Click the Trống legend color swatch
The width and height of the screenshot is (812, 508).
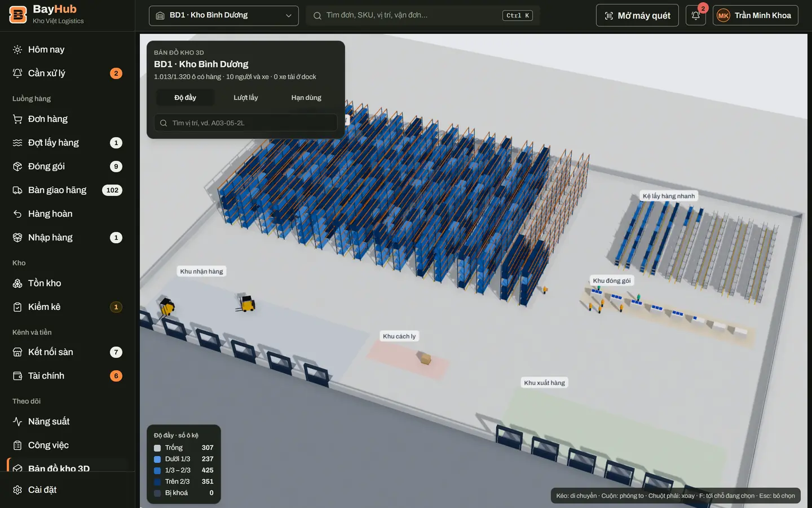click(157, 448)
